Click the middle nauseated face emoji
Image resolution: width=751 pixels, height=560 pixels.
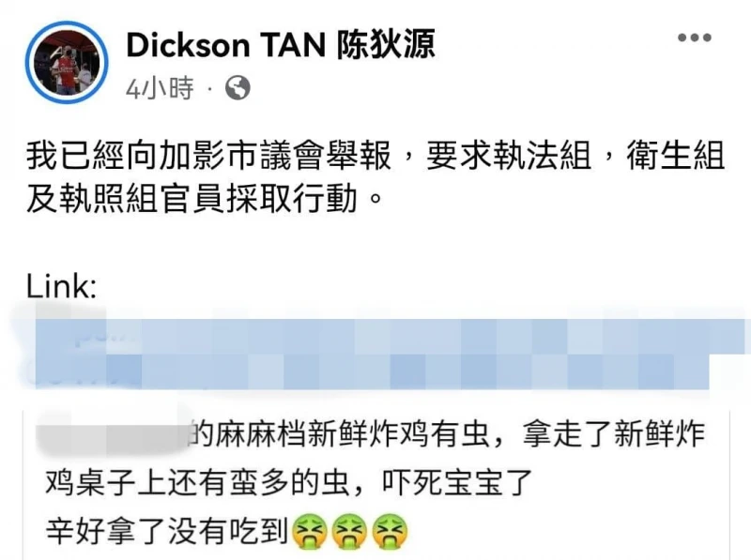[349, 531]
